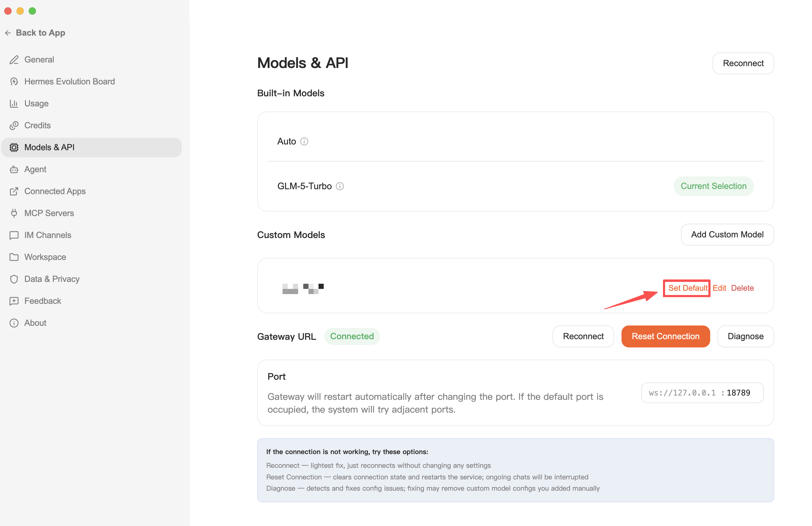Click the Hermes Evolution Board icon
The image size is (812, 526).
tap(14, 82)
